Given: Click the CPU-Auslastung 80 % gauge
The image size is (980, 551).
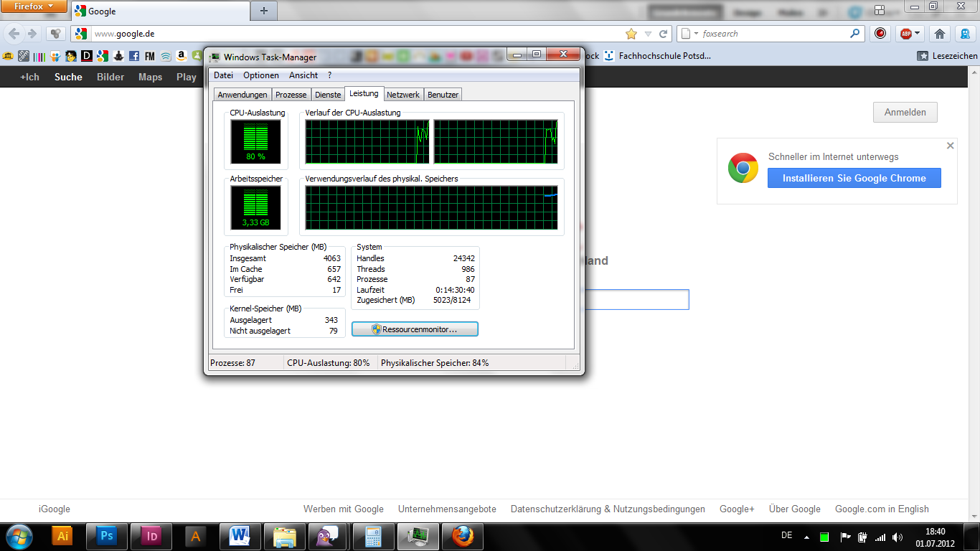Looking at the screenshot, I should point(255,141).
